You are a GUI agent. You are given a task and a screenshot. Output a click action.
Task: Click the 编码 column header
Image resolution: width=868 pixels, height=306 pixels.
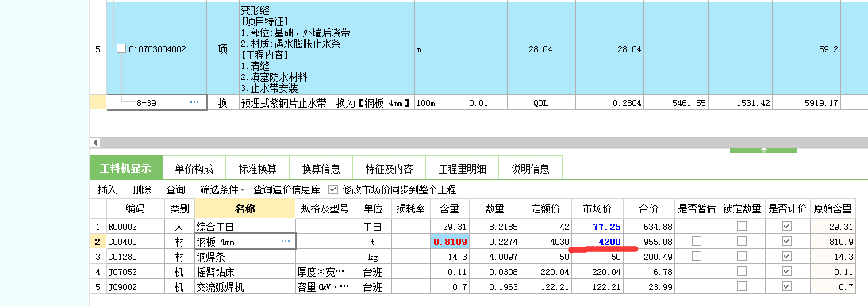135,208
